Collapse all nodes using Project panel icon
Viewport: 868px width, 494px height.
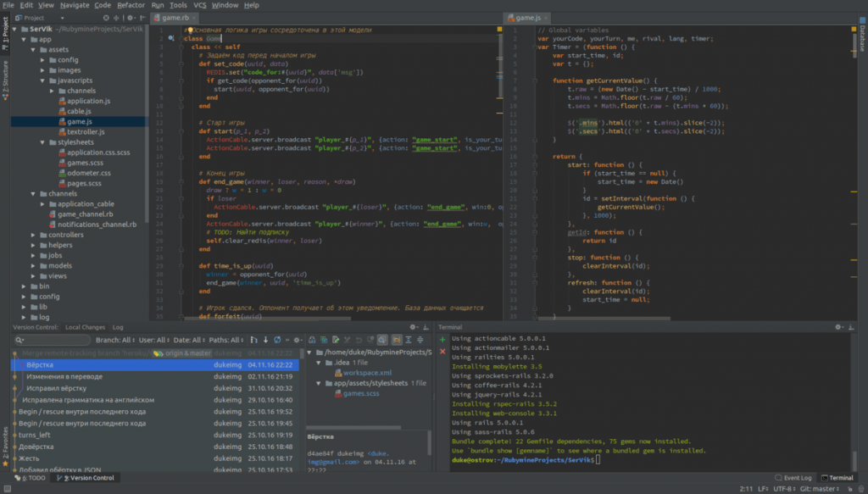(106, 18)
